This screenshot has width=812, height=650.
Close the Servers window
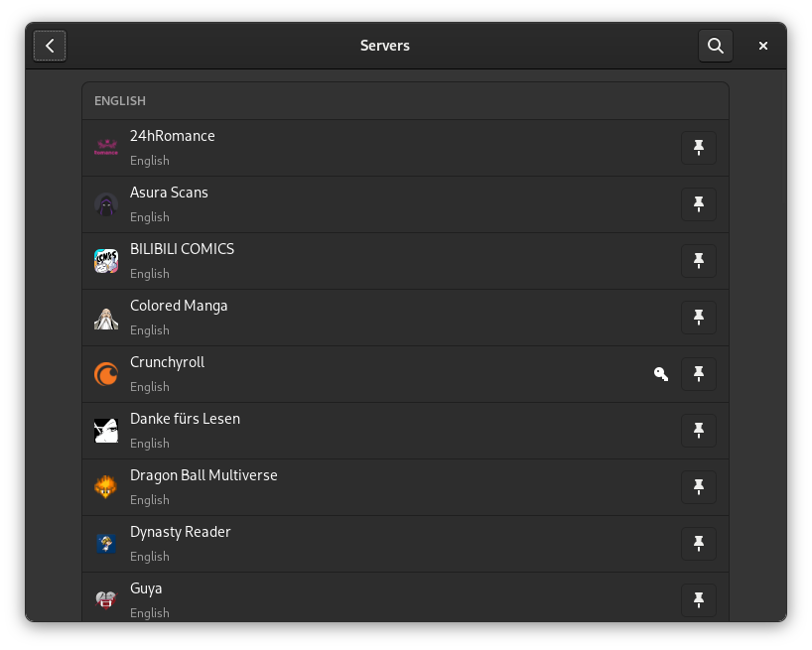(763, 46)
